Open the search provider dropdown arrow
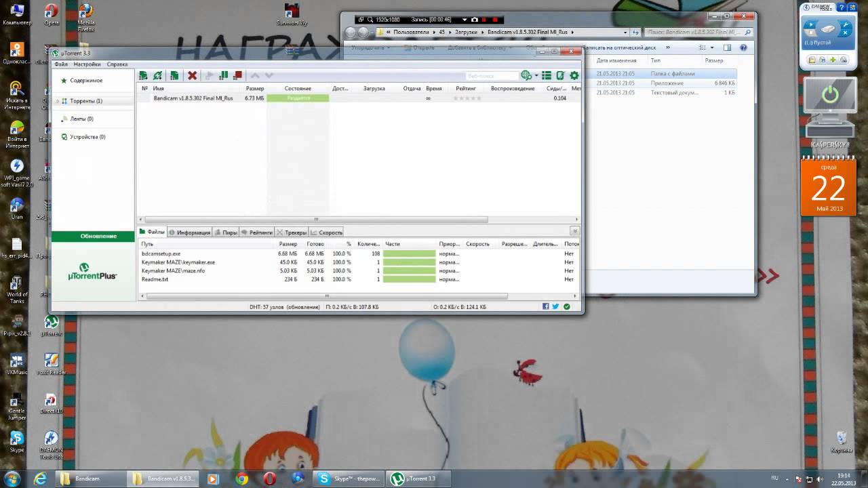The image size is (868, 488). (536, 76)
